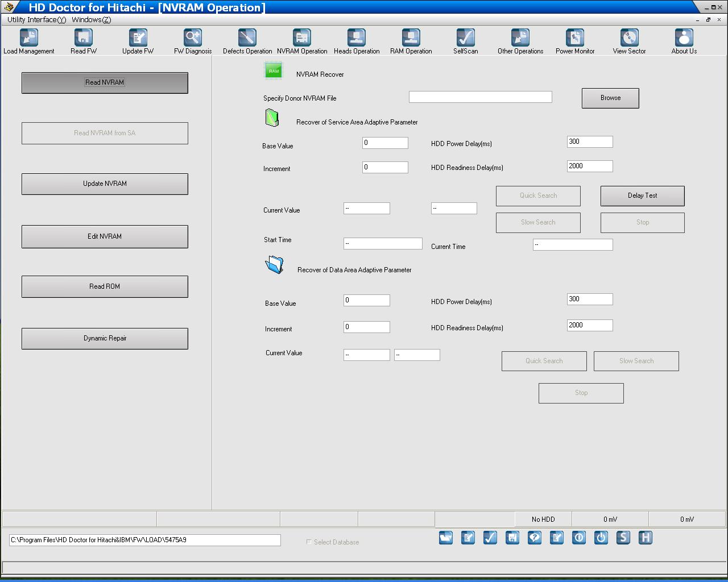Click the Dynamic Repair button
This screenshot has width=728, height=582.
pyautogui.click(x=105, y=338)
